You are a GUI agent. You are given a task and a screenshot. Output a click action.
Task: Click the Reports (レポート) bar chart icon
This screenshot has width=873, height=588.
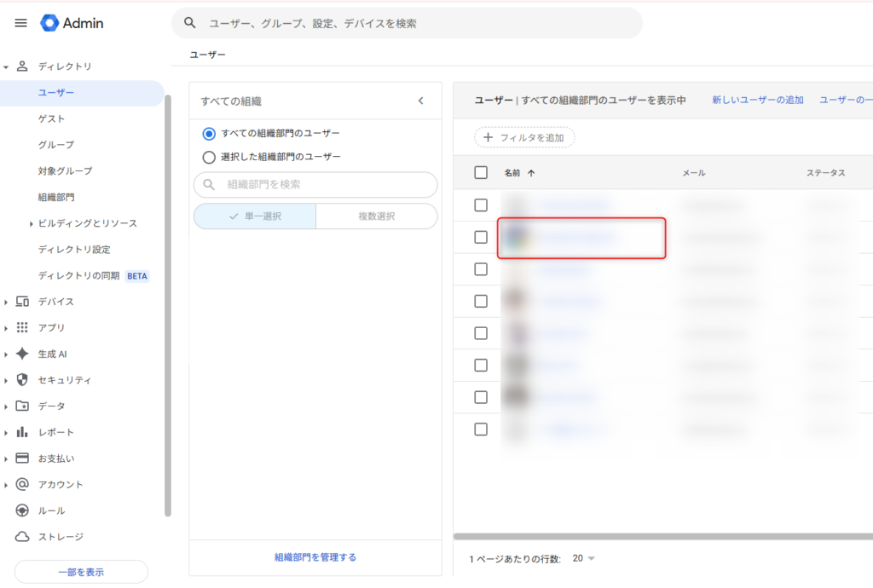(x=23, y=432)
